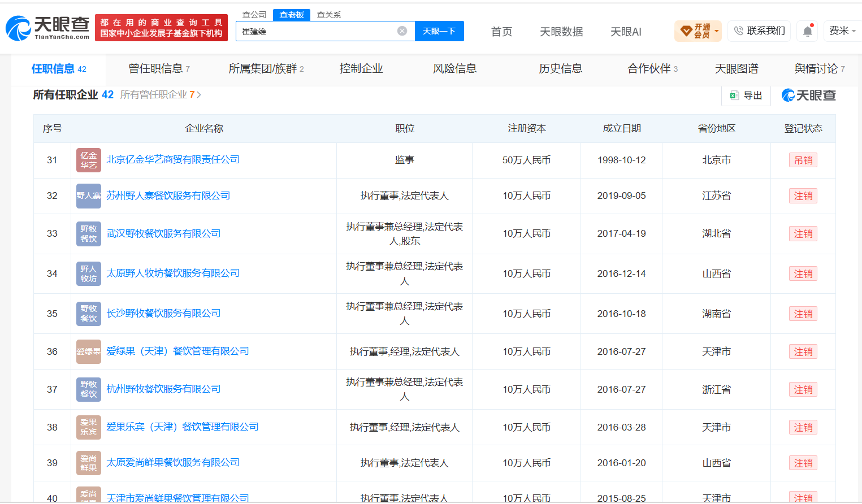
Task: Click 苏州野人寨 company logo thumbnail
Action: 89,195
